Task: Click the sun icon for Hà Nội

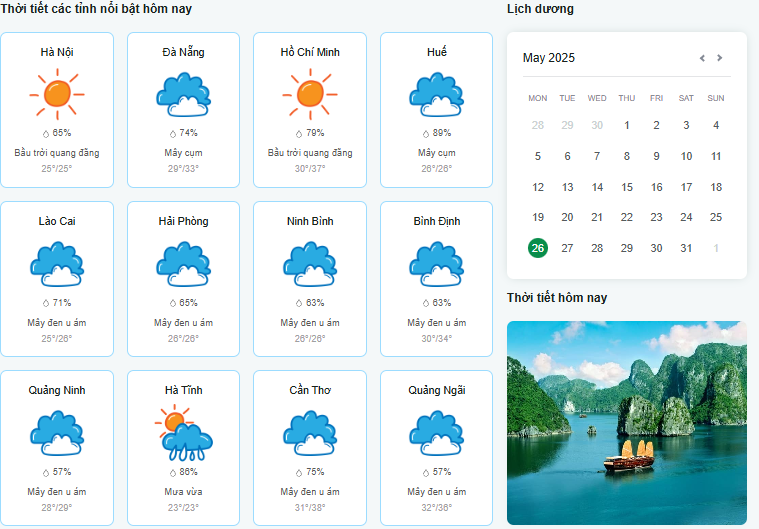Action: click(57, 95)
